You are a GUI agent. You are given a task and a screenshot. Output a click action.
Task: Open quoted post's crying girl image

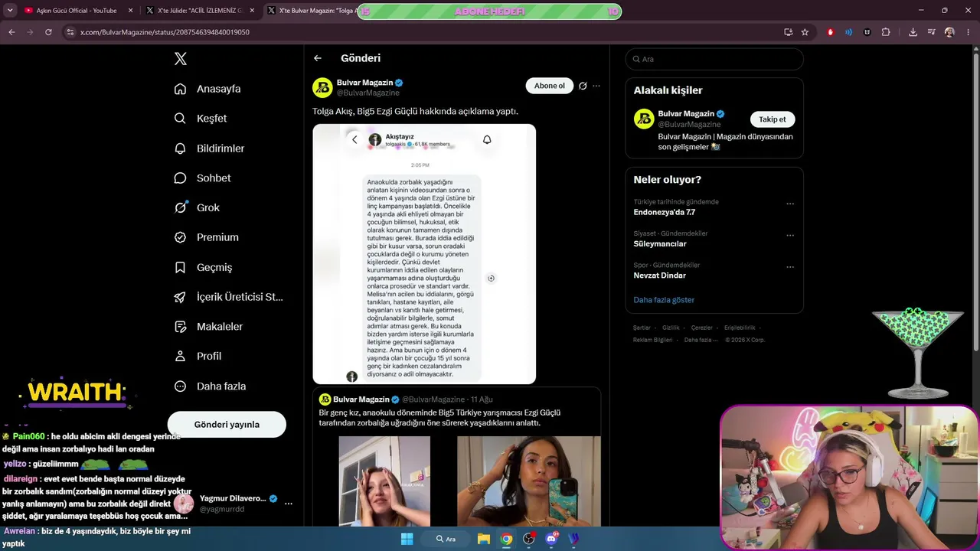384,481
